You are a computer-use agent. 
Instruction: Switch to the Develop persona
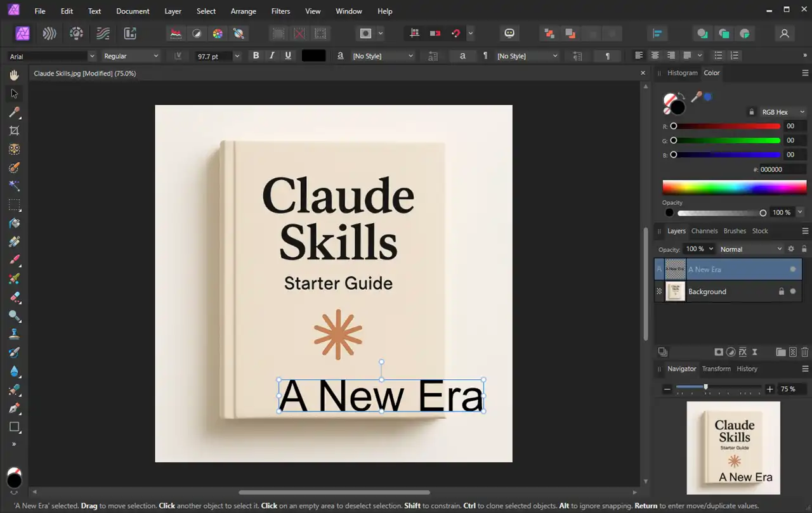tap(77, 34)
